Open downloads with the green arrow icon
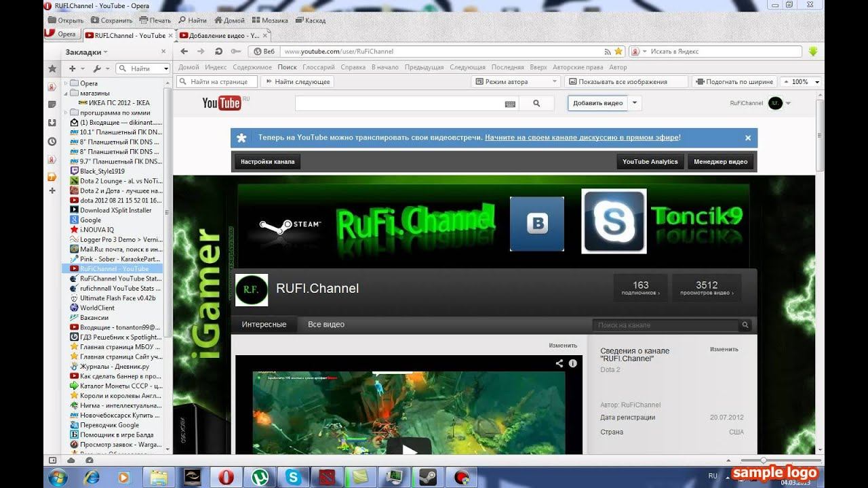The image size is (868, 488). [813, 52]
